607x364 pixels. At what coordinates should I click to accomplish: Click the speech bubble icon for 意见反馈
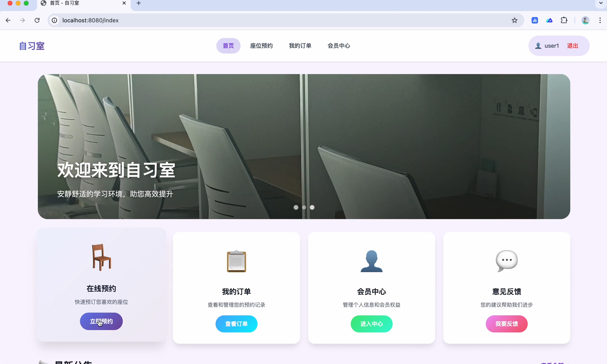507,261
